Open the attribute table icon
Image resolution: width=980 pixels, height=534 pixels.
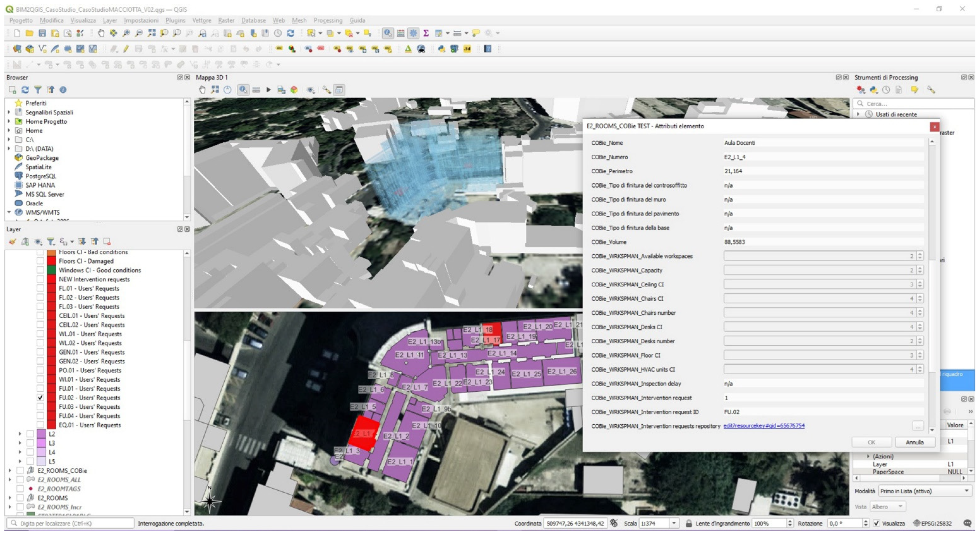400,33
